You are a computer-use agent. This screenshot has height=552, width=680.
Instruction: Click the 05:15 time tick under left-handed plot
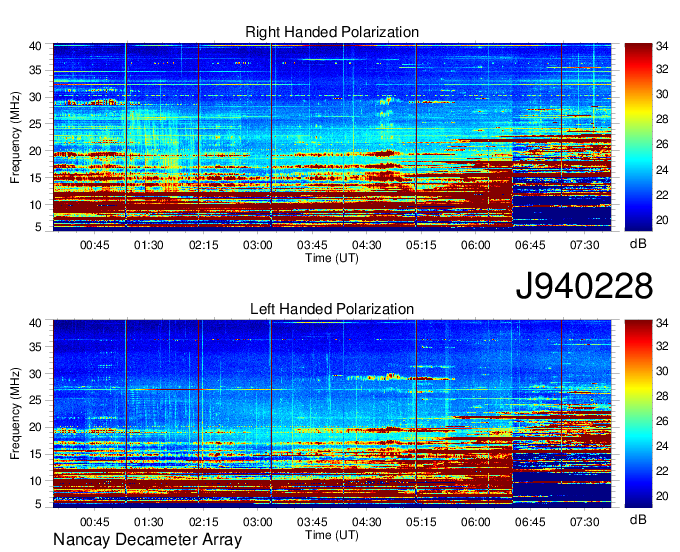click(421, 522)
